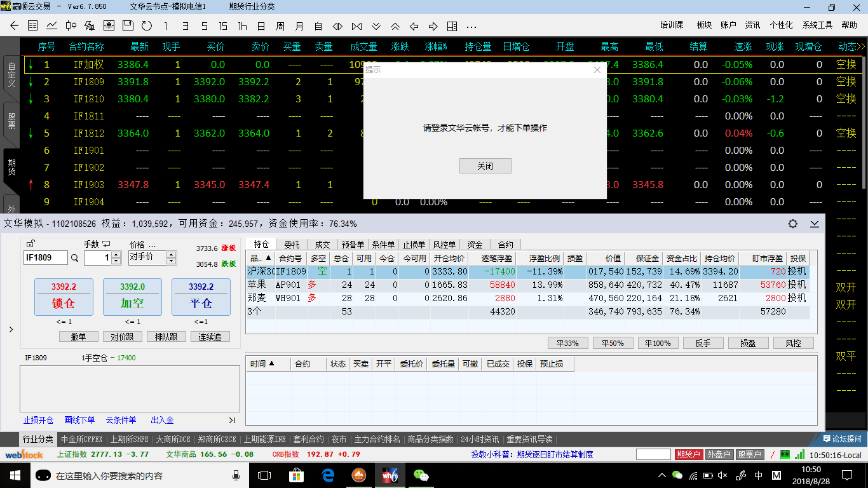Switch to the 股票户 account toggle

point(750,455)
